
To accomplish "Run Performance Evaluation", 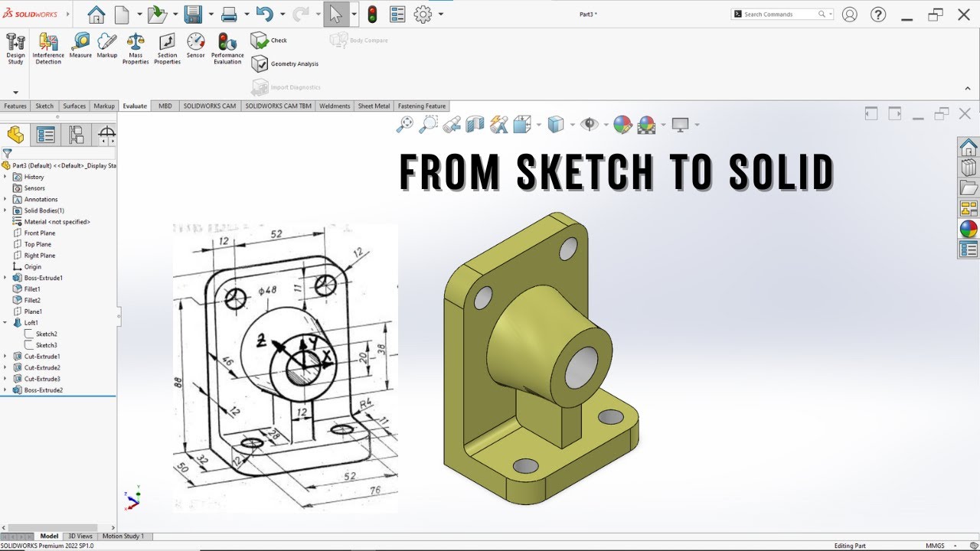I will [227, 48].
